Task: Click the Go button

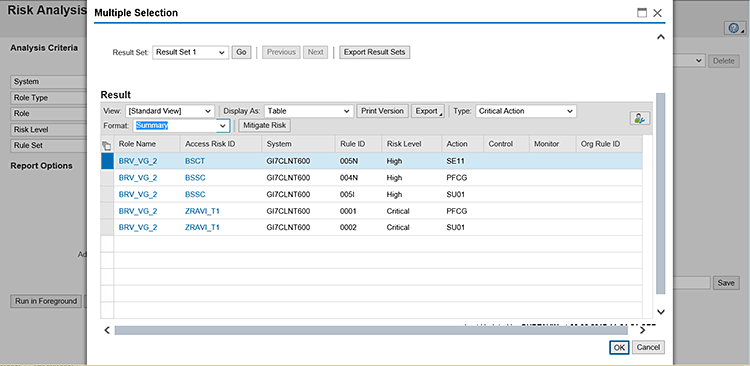Action: coord(242,52)
